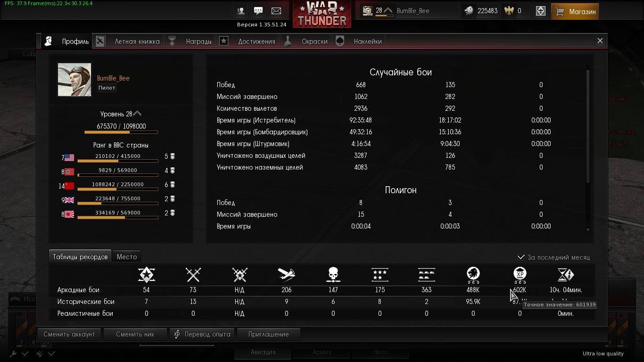Click the lion head leaderboard column icon

473,274
